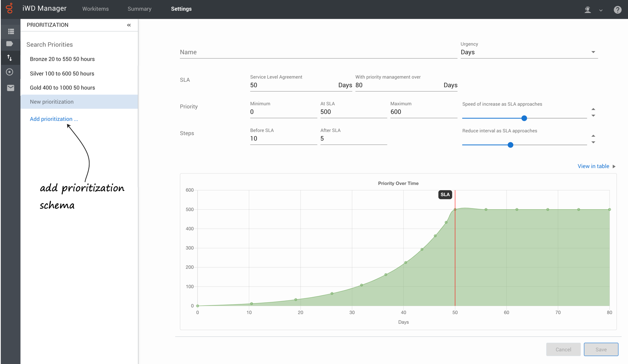Open the help question mark icon
Screen dimensions: 628x364
(617, 10)
